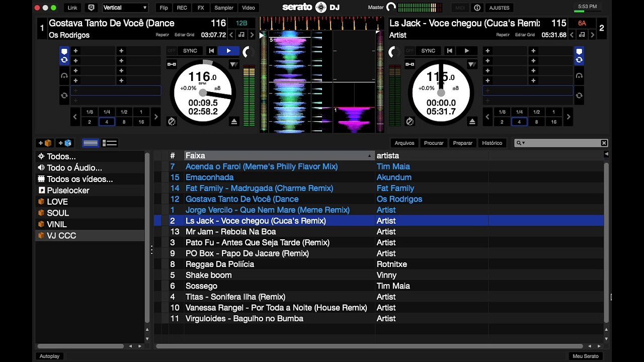Select deck 2 manual loop tab icon
The height and width of the screenshot is (362, 644).
[579, 95]
